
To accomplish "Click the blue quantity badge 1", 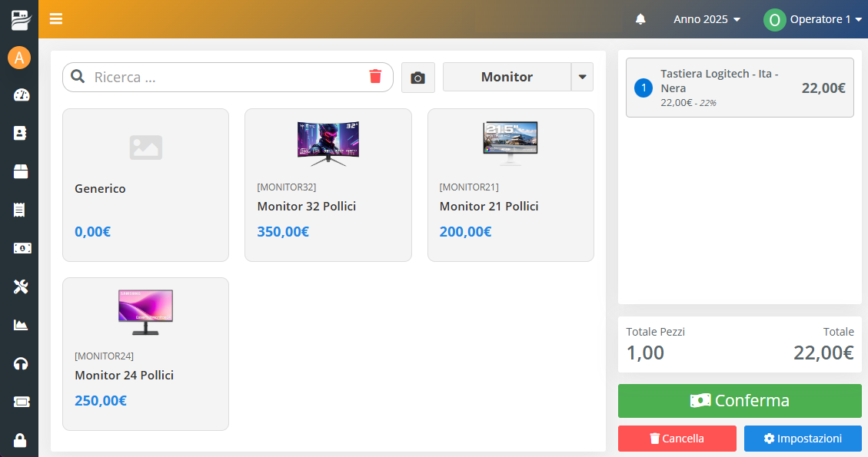I will (644, 88).
